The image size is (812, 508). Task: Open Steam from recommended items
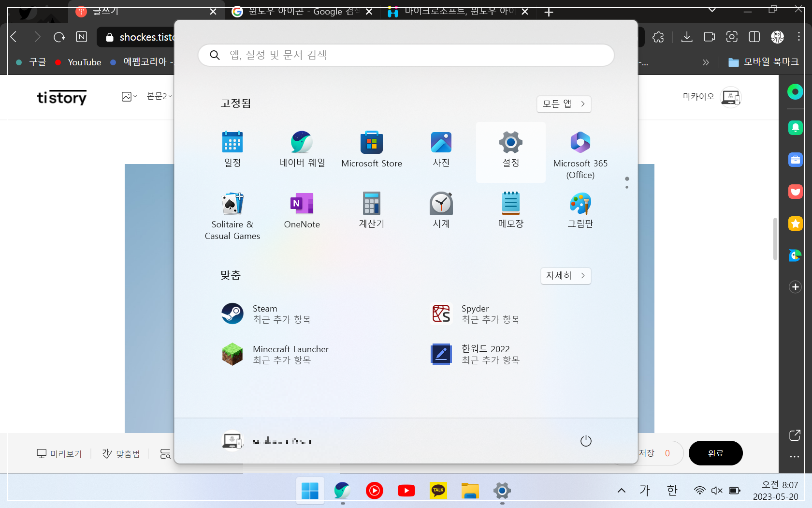click(267, 314)
